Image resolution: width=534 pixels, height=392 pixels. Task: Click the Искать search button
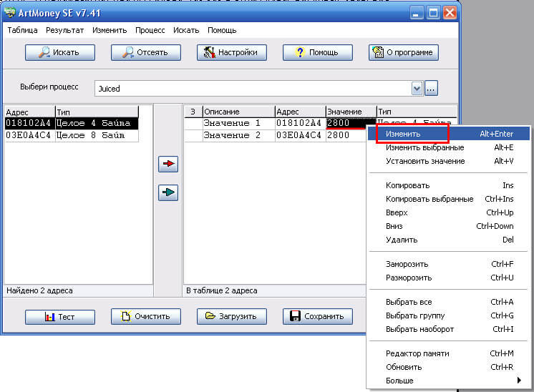pyautogui.click(x=60, y=52)
